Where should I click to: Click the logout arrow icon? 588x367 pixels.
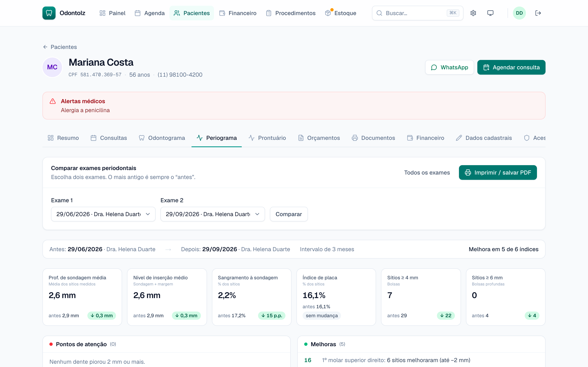[x=538, y=13]
